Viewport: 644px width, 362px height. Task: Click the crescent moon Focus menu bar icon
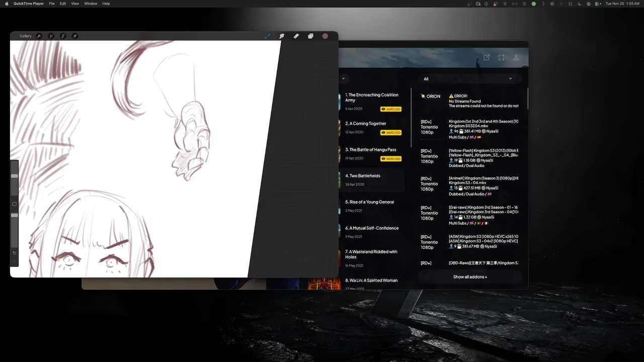tap(580, 4)
